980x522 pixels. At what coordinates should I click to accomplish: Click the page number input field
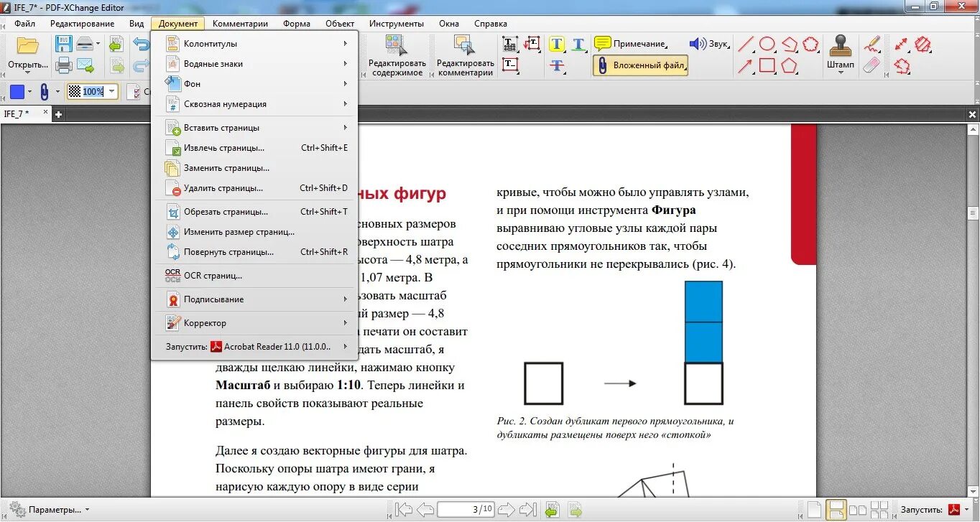466,510
